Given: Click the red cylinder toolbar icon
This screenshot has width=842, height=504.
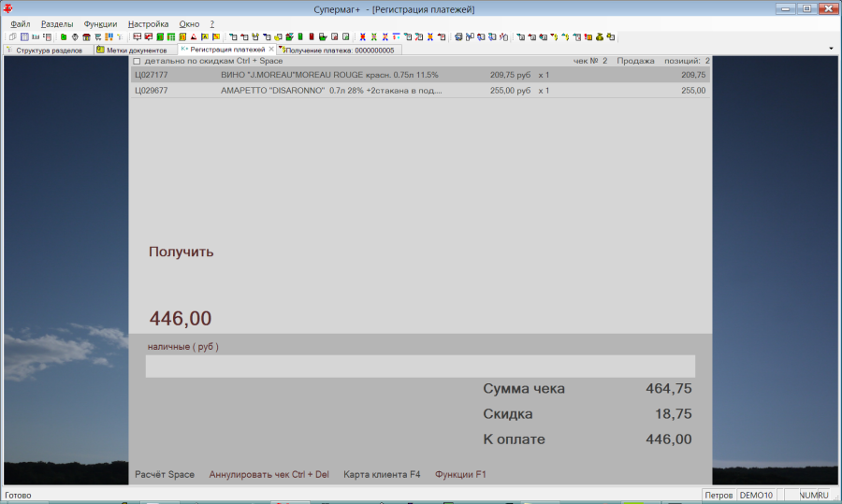Looking at the screenshot, I should tap(312, 36).
